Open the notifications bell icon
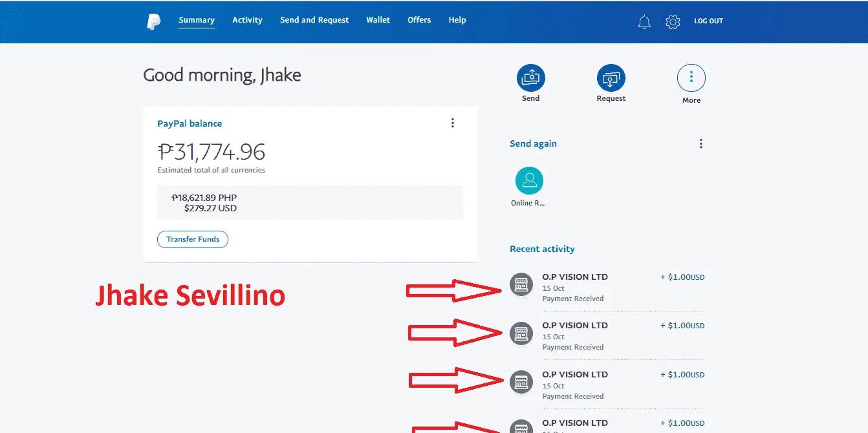868x433 pixels. pos(644,21)
